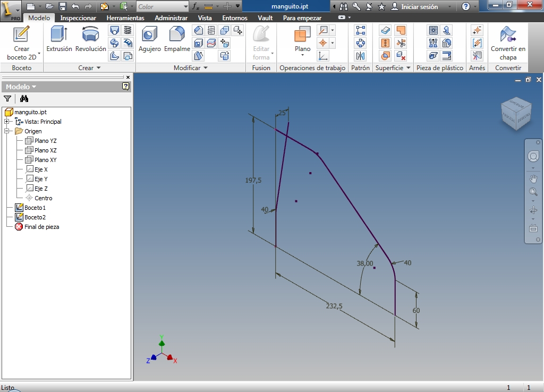Click Iniciar sesión

click(419, 7)
